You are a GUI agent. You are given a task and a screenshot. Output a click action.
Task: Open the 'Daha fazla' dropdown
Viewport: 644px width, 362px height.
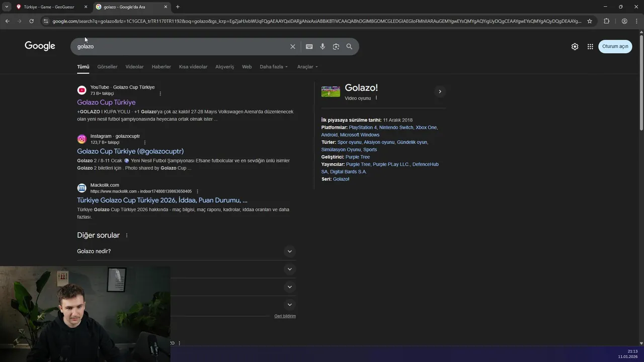click(x=274, y=67)
